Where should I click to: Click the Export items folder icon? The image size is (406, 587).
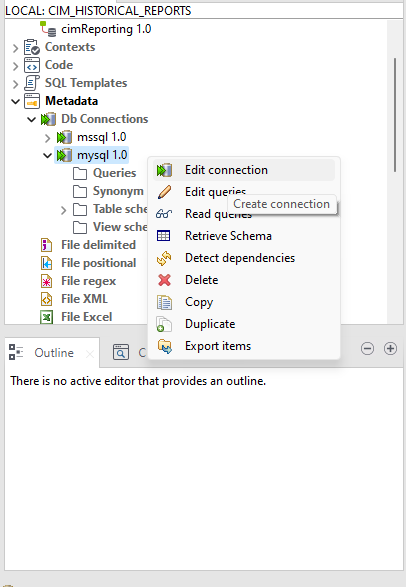(x=164, y=346)
